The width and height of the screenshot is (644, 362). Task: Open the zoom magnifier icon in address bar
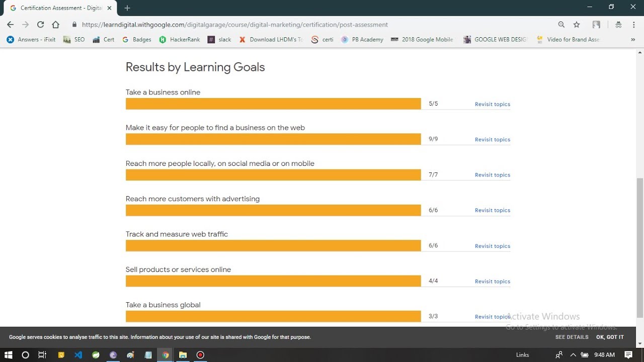tap(561, 25)
